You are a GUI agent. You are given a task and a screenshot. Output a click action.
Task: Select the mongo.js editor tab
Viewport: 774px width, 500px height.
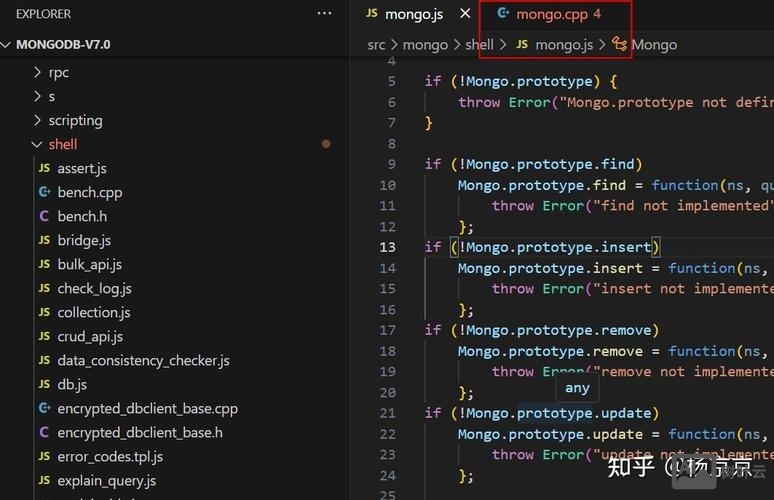pos(414,14)
